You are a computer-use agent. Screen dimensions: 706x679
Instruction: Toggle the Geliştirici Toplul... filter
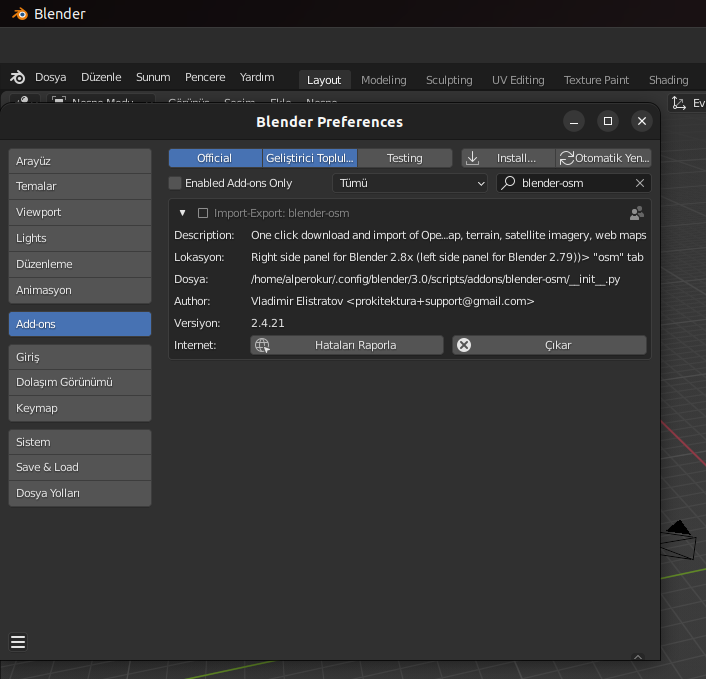tap(310, 158)
